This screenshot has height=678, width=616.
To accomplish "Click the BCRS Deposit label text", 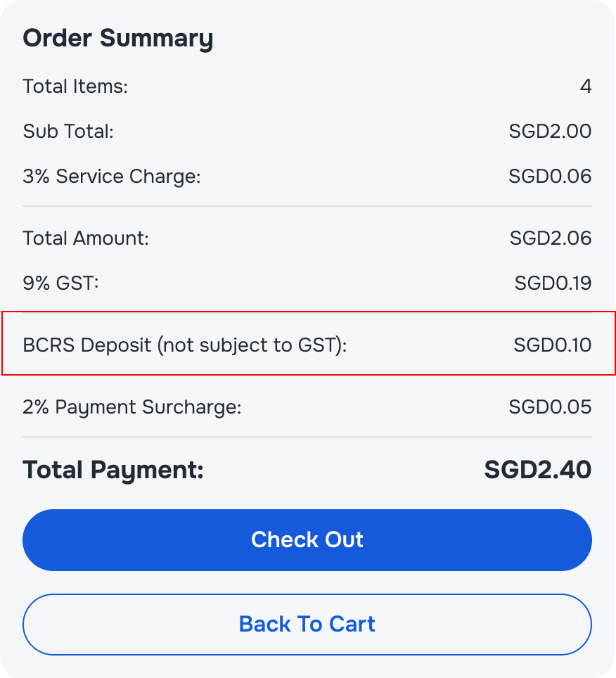I will (184, 345).
